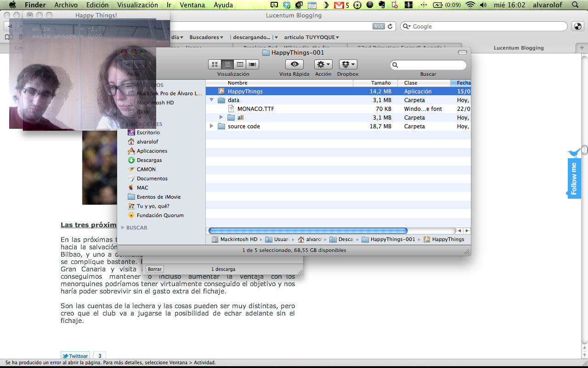
Task: Collapse the data folder disclosure triangle
Action: pyautogui.click(x=212, y=100)
